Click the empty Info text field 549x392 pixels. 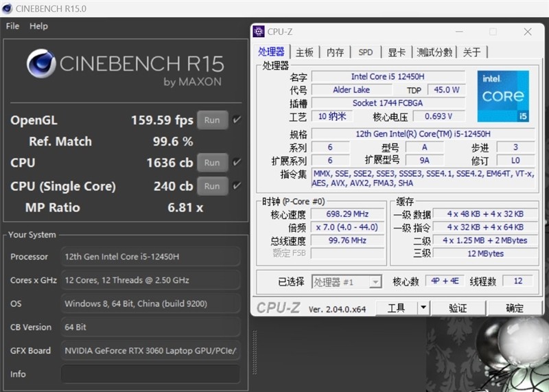tap(150, 374)
